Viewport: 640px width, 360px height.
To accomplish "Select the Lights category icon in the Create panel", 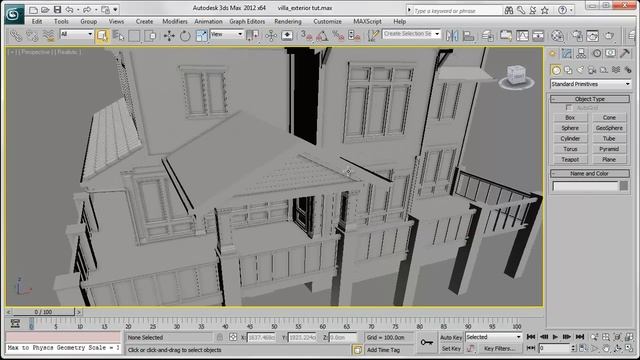I will [580, 70].
